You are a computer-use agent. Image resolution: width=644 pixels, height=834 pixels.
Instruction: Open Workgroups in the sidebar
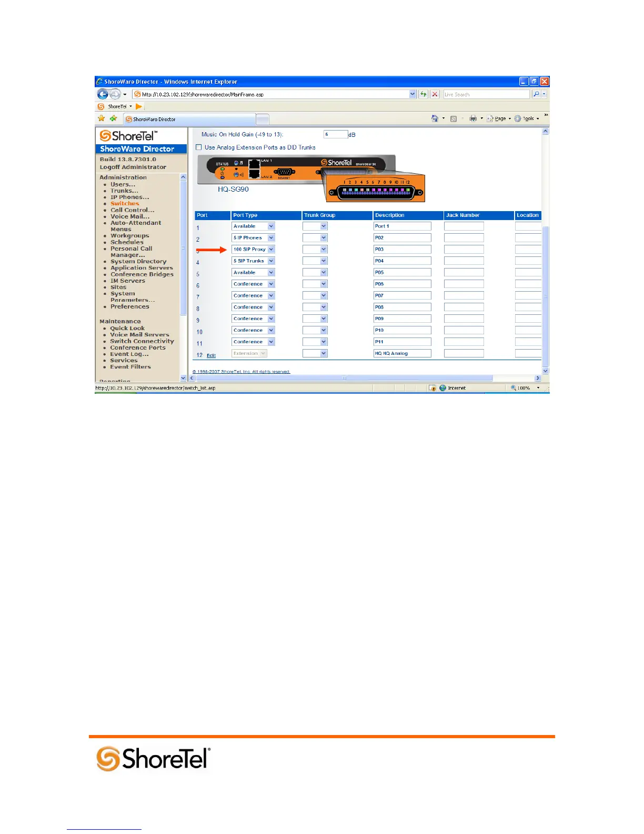129,236
